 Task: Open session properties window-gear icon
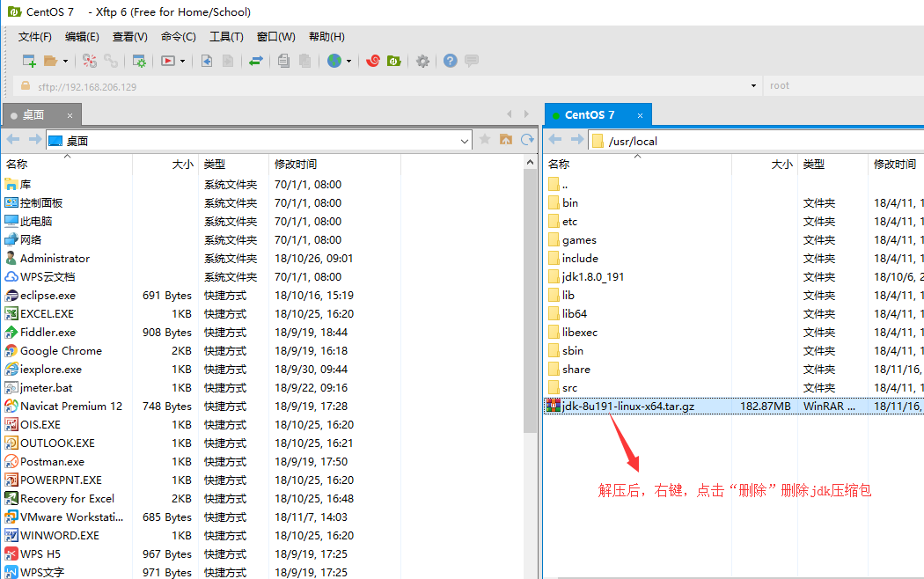[x=139, y=61]
